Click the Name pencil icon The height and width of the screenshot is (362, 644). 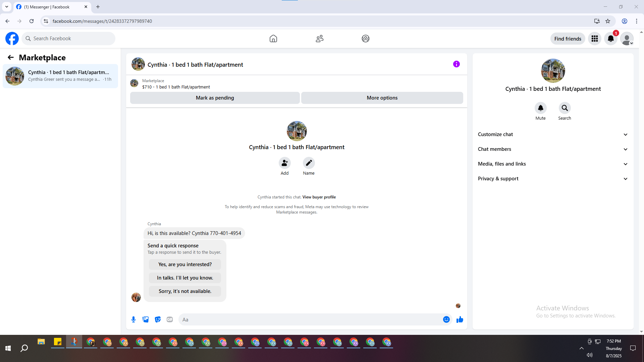[309, 163]
